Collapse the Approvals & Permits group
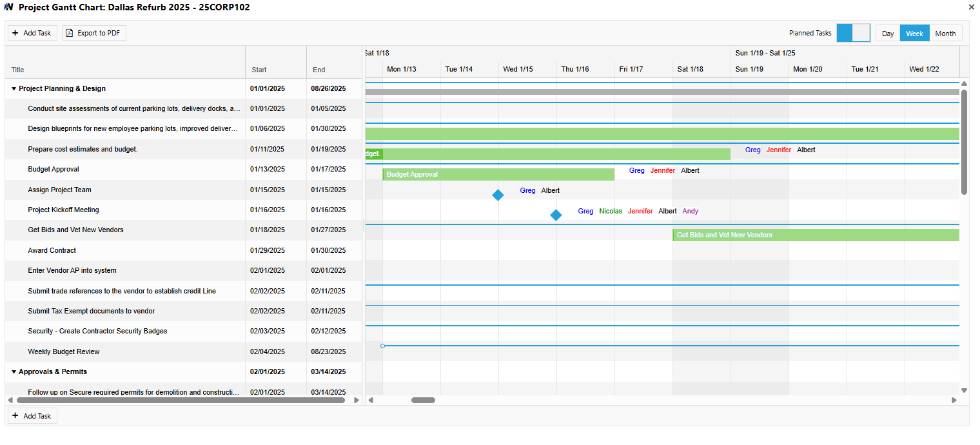 coord(14,372)
